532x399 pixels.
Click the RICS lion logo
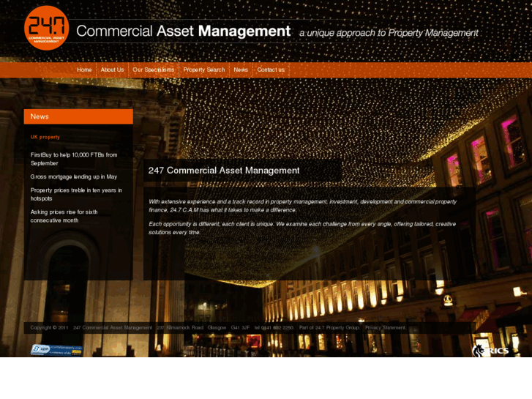click(490, 351)
